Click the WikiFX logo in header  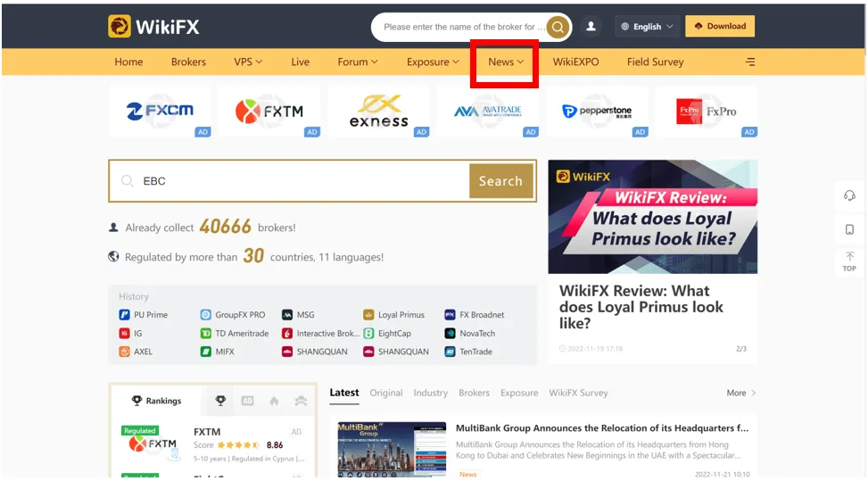point(154,27)
